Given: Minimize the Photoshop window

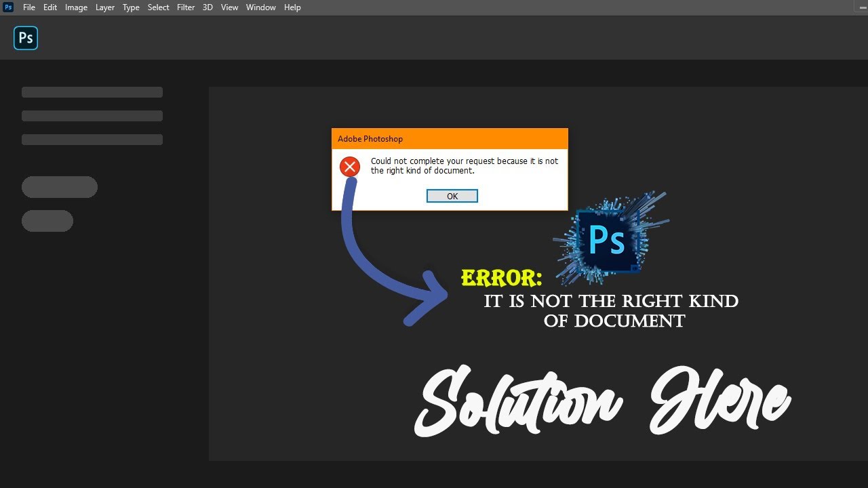Looking at the screenshot, I should tap(861, 7).
